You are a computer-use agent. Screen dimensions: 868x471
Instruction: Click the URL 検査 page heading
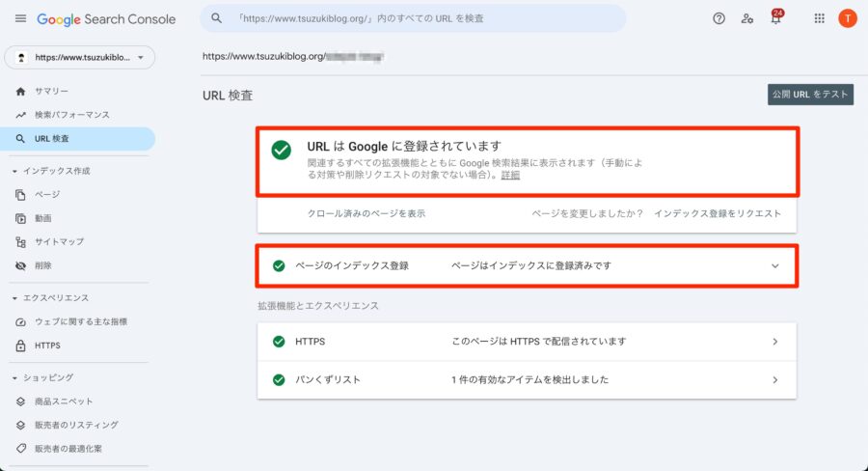(x=228, y=96)
